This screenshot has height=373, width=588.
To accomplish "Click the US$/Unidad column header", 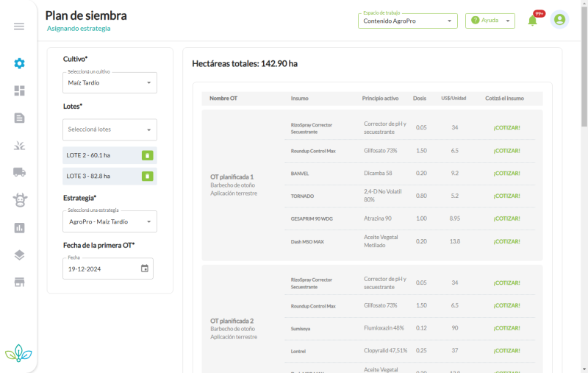I will tap(453, 99).
